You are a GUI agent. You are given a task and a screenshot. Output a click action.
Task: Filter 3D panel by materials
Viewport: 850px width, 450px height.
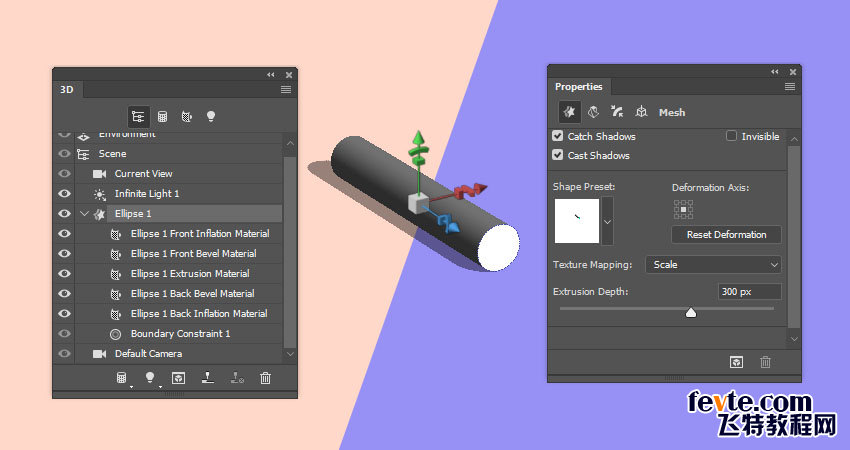click(186, 116)
